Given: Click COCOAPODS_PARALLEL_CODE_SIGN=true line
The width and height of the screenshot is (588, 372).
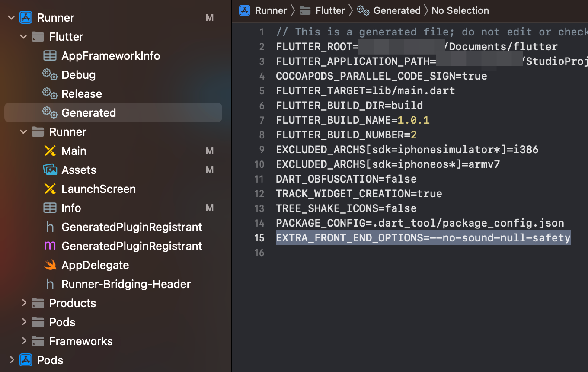Looking at the screenshot, I should click(x=381, y=76).
